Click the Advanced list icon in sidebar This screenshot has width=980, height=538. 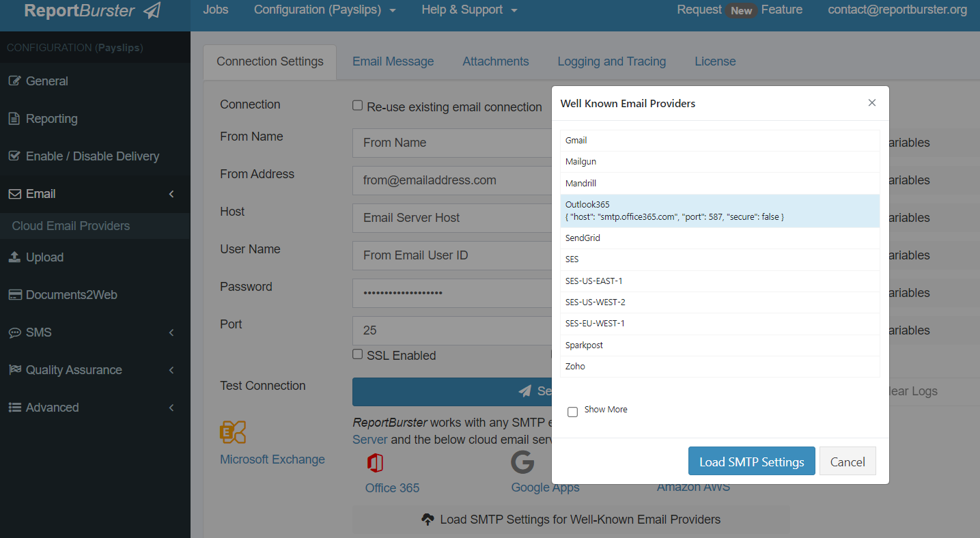(x=14, y=408)
